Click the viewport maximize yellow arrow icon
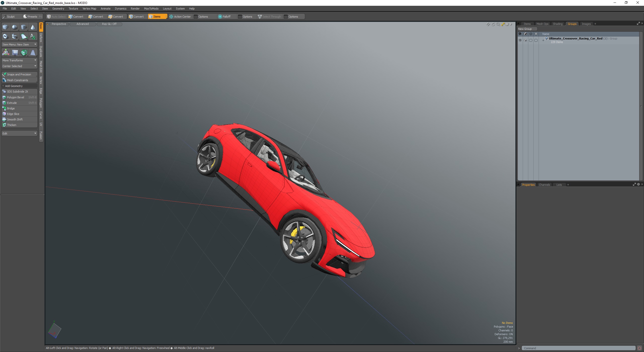 pyautogui.click(x=503, y=24)
